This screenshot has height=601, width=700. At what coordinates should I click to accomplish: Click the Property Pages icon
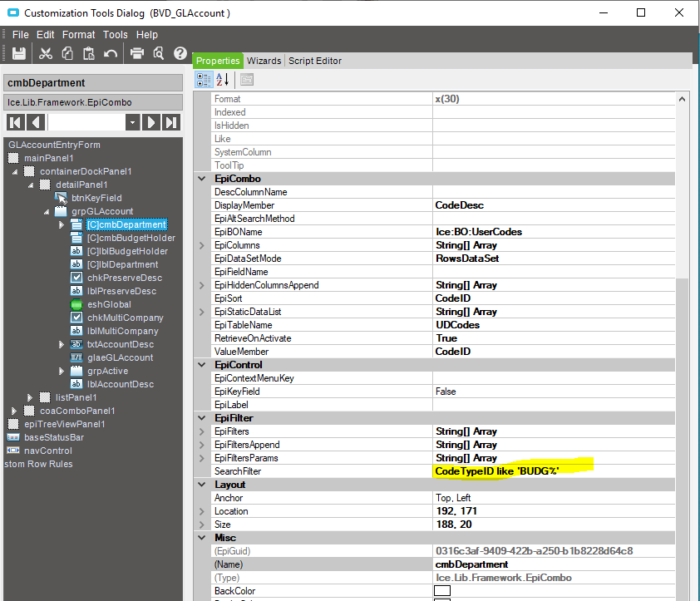246,80
